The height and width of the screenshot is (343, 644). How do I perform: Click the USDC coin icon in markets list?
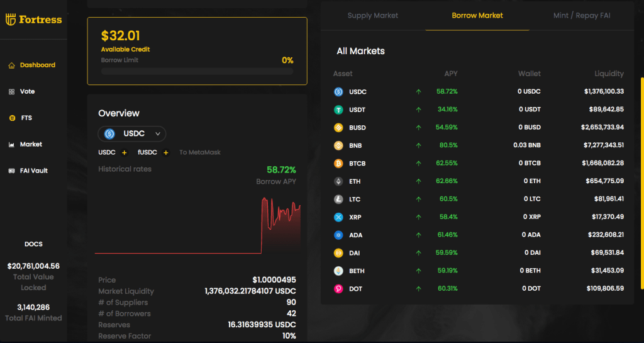(338, 92)
